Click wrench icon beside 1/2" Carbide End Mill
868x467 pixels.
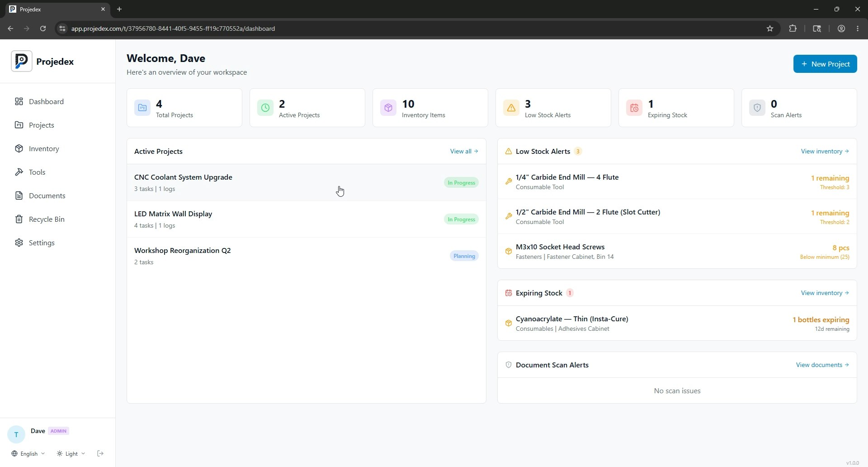pyautogui.click(x=509, y=216)
